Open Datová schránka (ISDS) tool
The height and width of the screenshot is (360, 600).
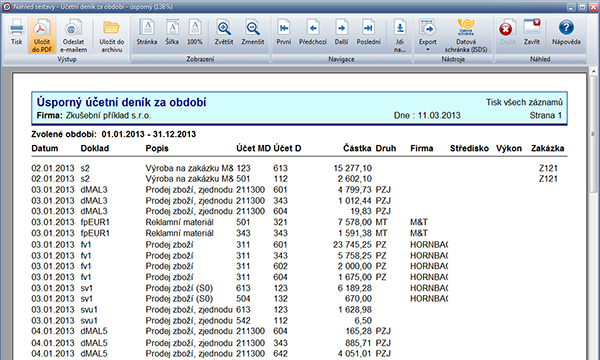point(466,35)
